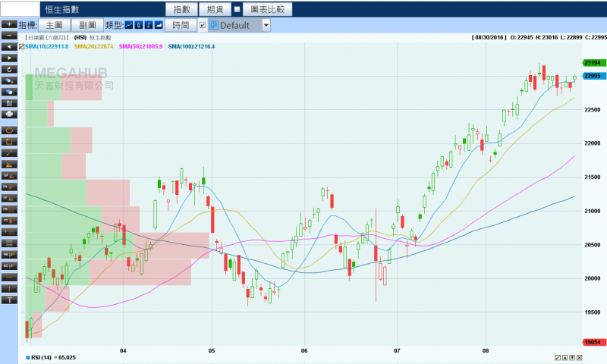Move RSI panel down with triangle button
The width and height of the screenshot is (607, 364).
pos(572,357)
